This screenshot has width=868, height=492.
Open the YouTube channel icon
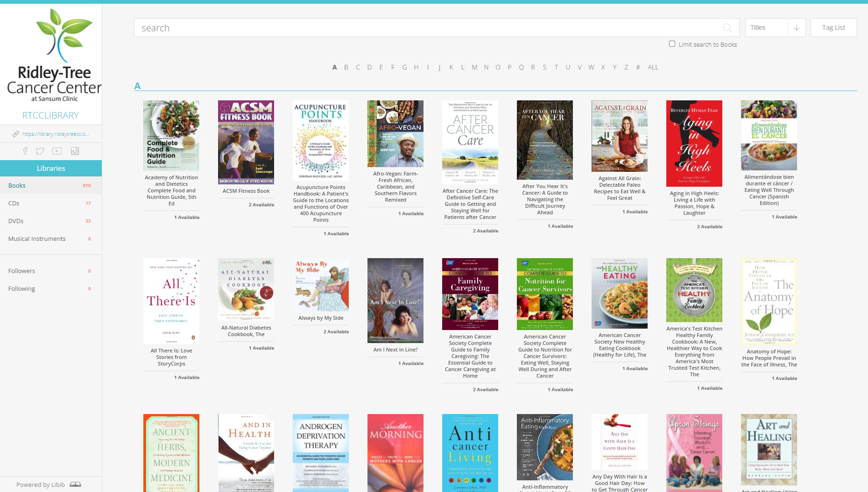(x=57, y=151)
